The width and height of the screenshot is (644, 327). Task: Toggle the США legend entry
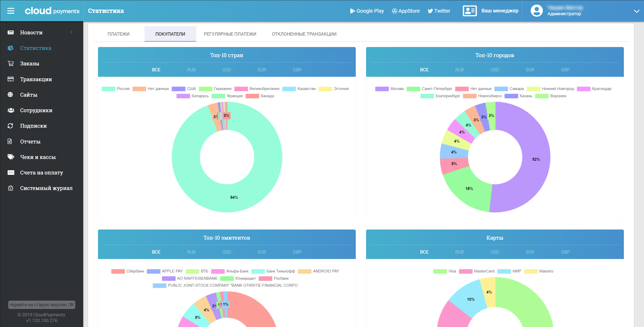coord(184,89)
